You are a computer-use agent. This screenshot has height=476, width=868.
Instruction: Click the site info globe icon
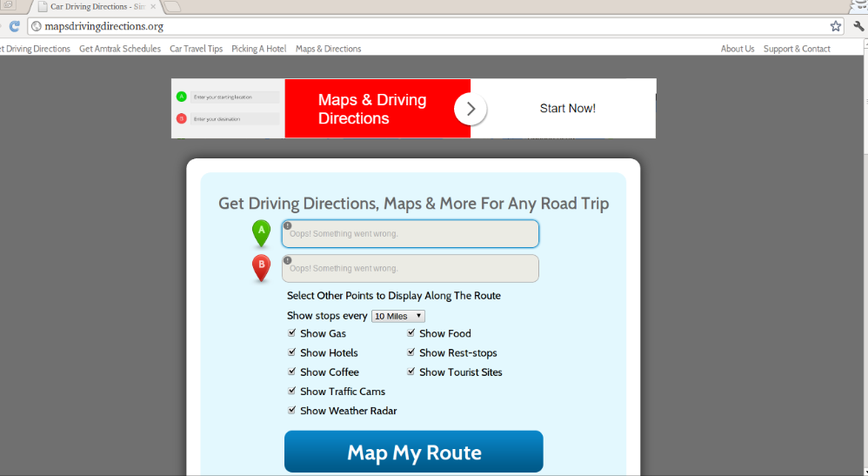coord(36,26)
